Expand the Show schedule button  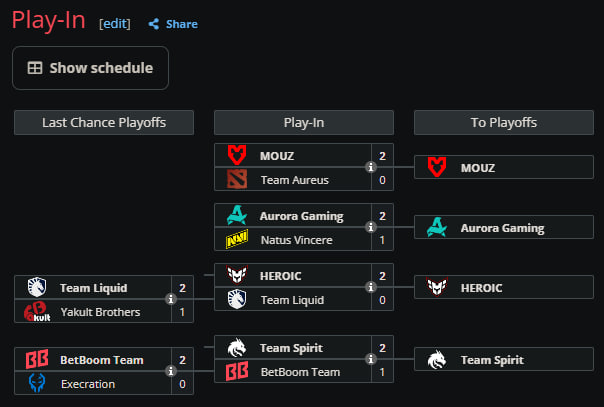91,68
